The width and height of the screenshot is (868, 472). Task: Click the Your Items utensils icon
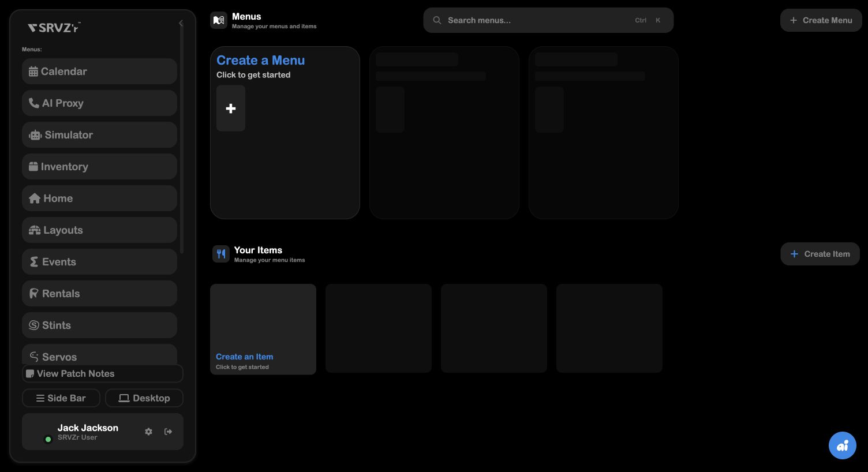tap(221, 254)
